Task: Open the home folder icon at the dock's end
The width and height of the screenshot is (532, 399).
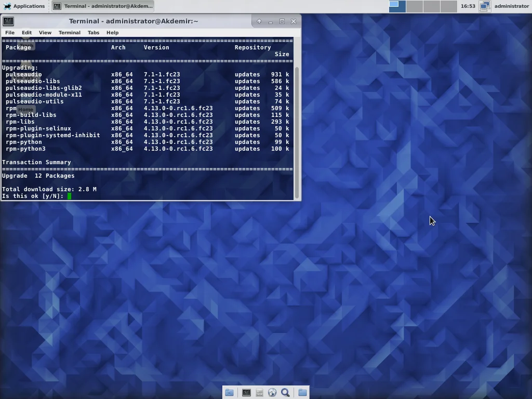Action: click(303, 393)
